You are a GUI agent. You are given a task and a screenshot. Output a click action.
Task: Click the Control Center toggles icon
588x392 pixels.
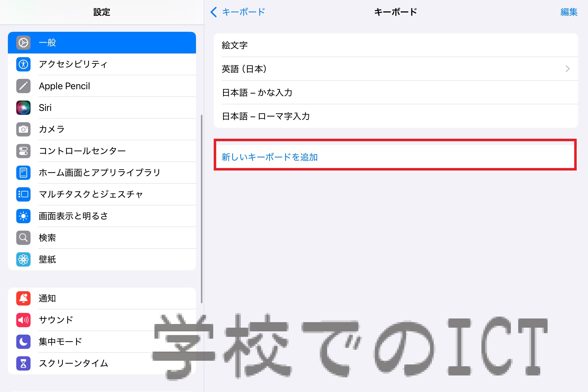click(x=23, y=151)
